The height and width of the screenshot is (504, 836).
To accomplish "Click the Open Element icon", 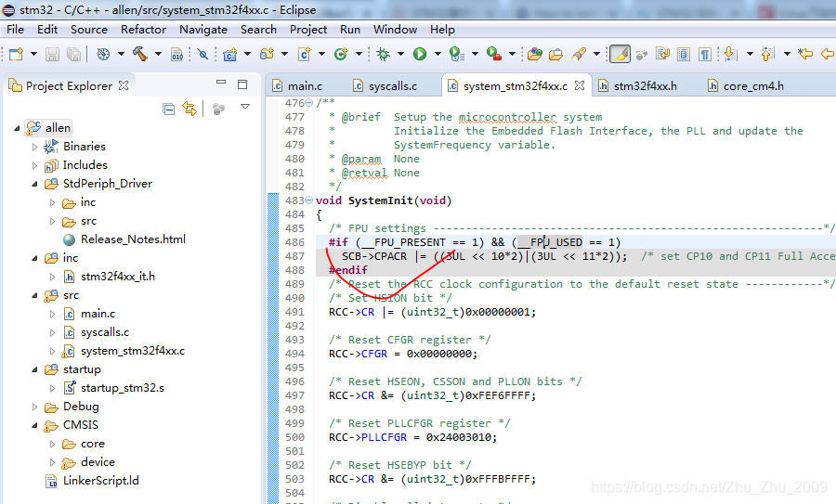I will point(535,54).
